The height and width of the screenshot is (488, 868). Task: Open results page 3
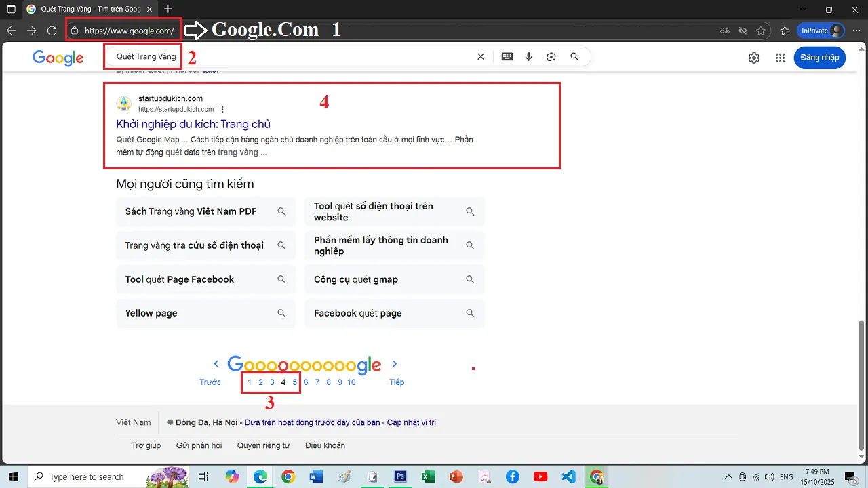click(x=272, y=382)
